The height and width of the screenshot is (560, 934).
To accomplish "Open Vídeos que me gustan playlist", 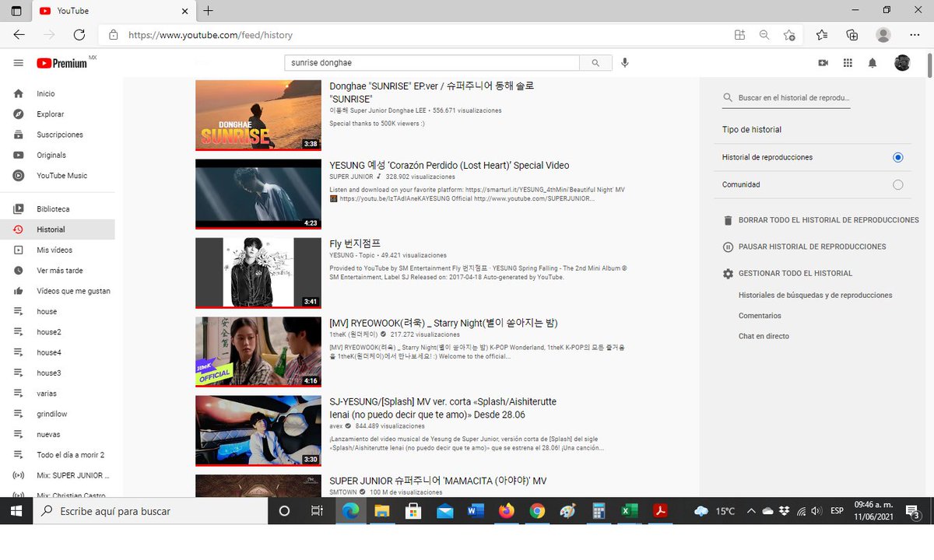I will [x=58, y=291].
